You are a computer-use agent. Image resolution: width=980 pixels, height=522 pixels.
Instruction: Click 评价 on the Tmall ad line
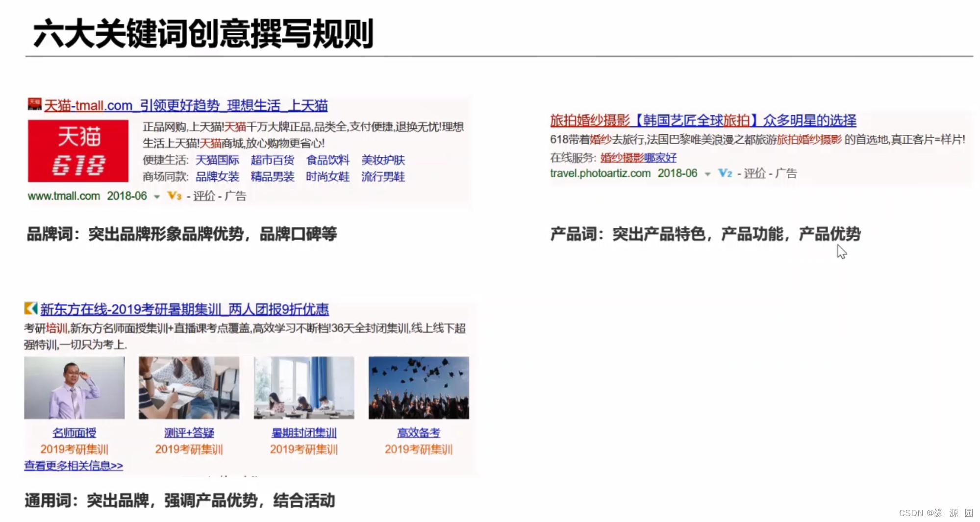tap(204, 196)
